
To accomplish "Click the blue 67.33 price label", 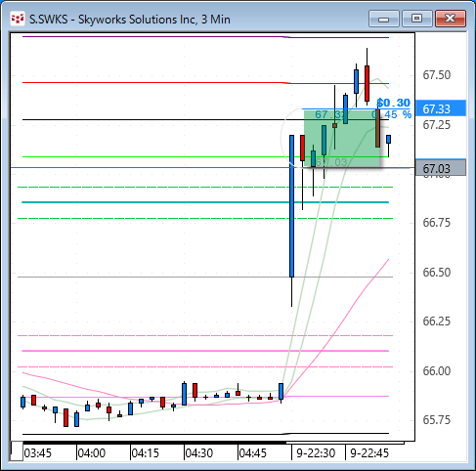I will [x=441, y=108].
